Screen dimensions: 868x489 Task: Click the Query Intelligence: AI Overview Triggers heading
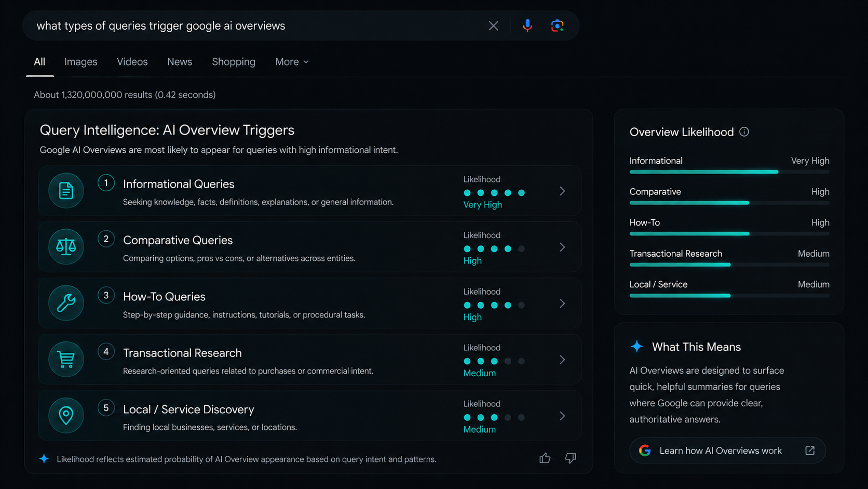click(x=167, y=130)
